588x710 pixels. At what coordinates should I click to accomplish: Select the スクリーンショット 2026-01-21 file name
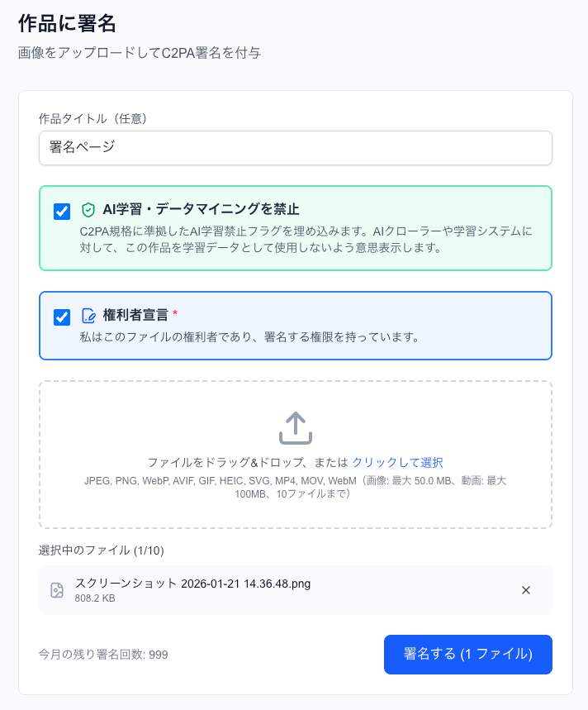pyautogui.click(x=192, y=584)
